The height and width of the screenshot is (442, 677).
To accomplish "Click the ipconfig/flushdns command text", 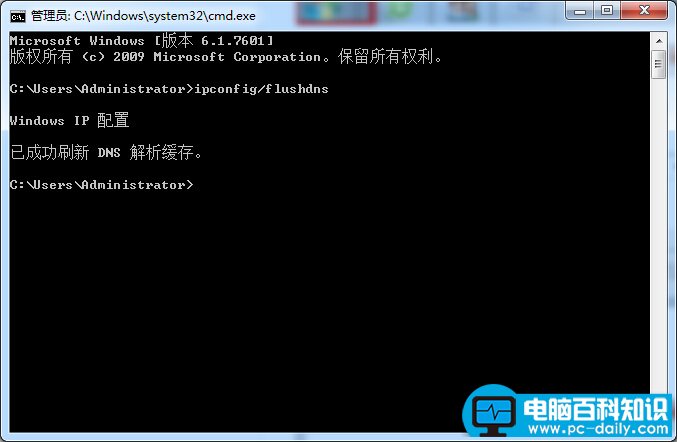I will 262,89.
